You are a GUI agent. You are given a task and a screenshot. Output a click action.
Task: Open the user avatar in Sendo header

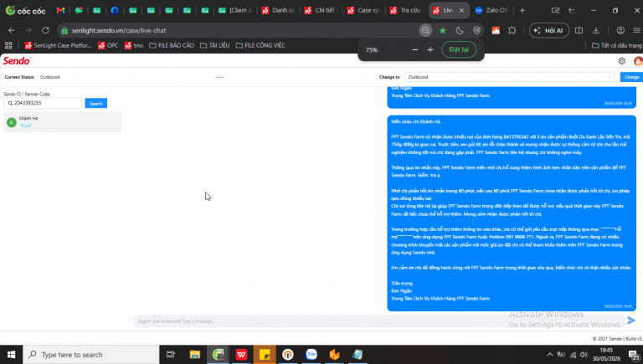pos(638,61)
